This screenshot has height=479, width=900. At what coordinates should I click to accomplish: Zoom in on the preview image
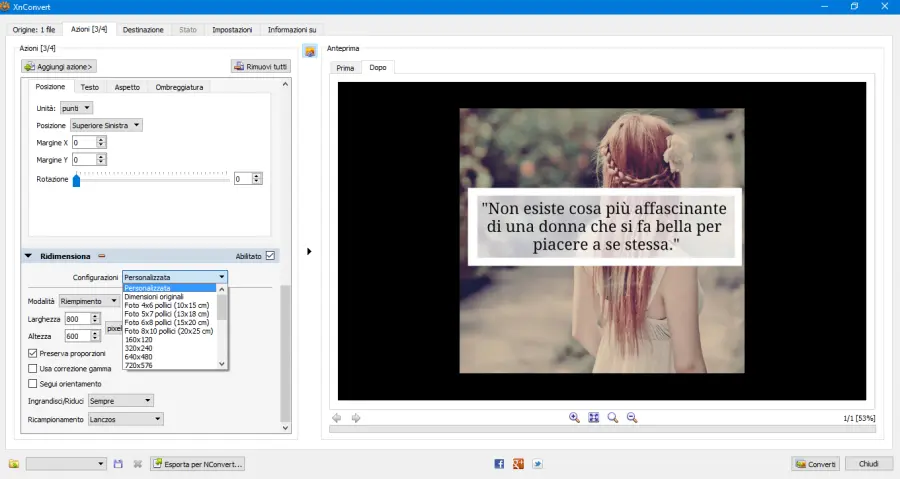coord(574,418)
